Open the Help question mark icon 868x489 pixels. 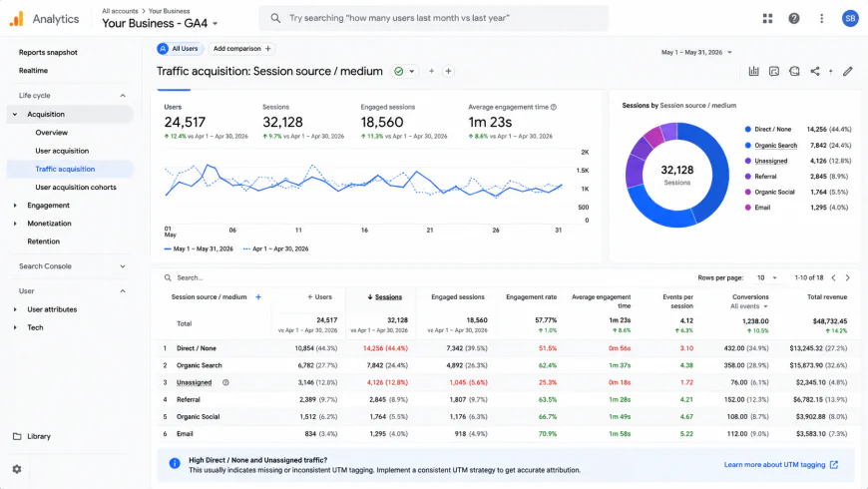(x=794, y=18)
